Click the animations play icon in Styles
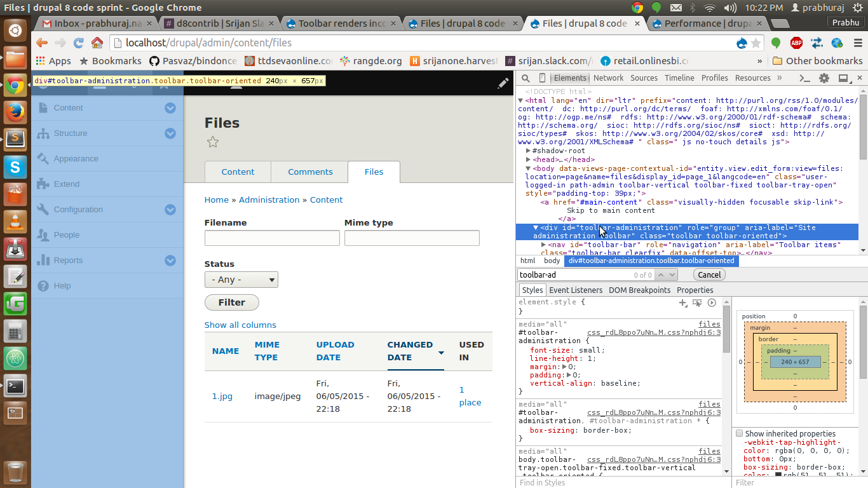 click(x=712, y=303)
